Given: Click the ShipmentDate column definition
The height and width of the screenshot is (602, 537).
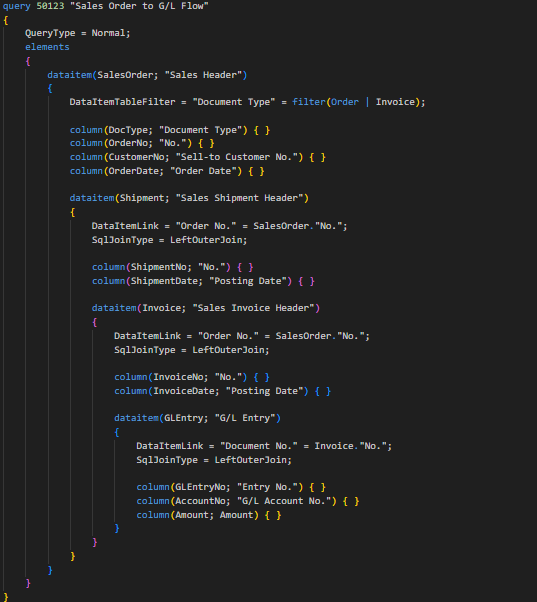Looking at the screenshot, I should click(x=203, y=281).
